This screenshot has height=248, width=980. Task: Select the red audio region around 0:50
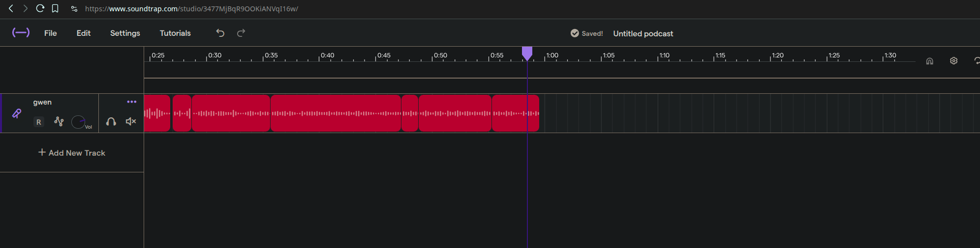(x=455, y=113)
